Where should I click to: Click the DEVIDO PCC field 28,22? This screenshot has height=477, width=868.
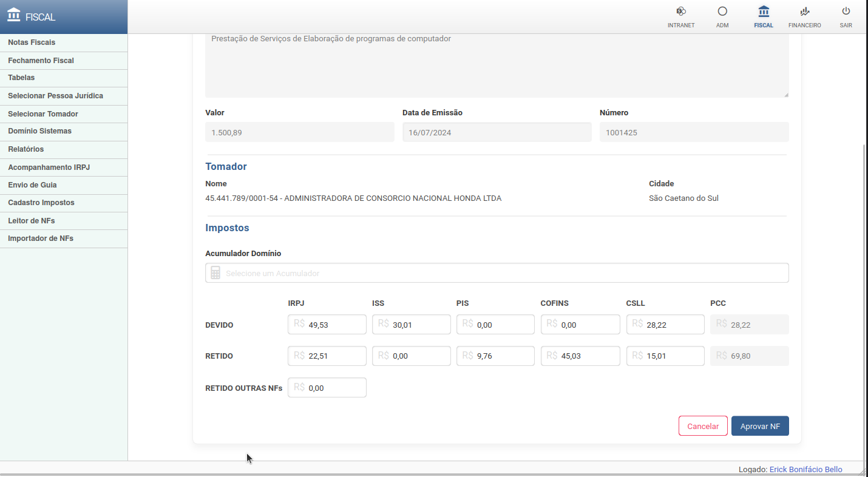click(x=750, y=325)
